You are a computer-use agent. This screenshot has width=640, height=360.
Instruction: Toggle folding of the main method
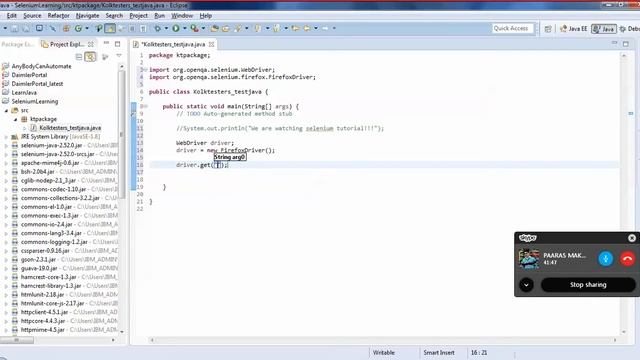point(144,106)
